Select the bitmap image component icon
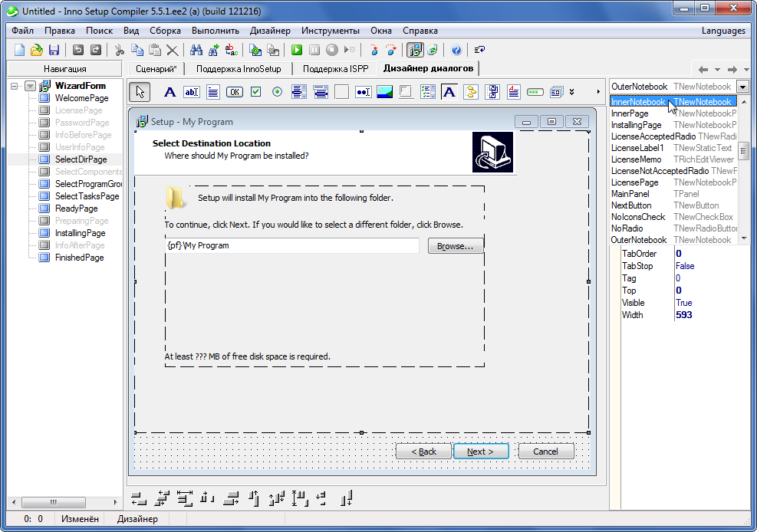Screen dimensions: 757x532 [x=385, y=92]
